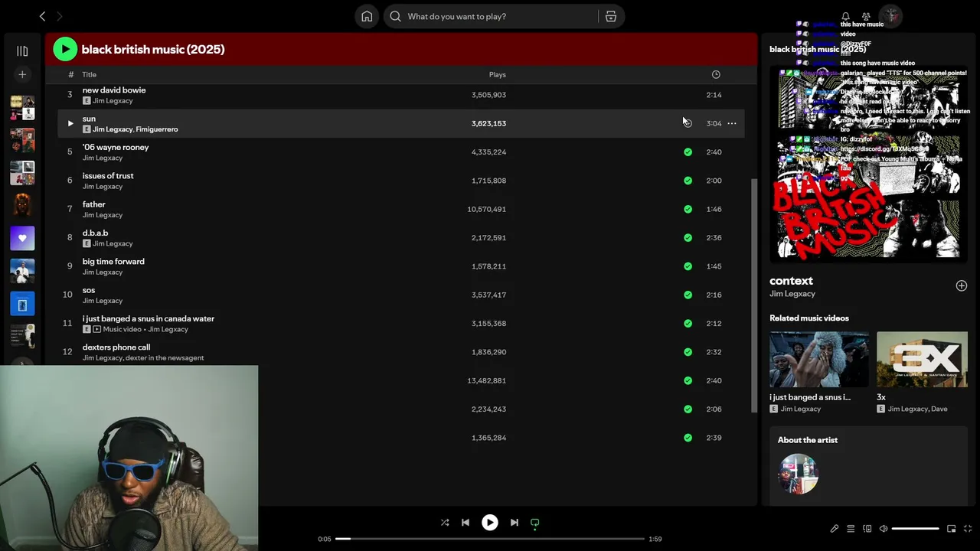
Task: Collapse Your Library in the sidebar
Action: 22,51
